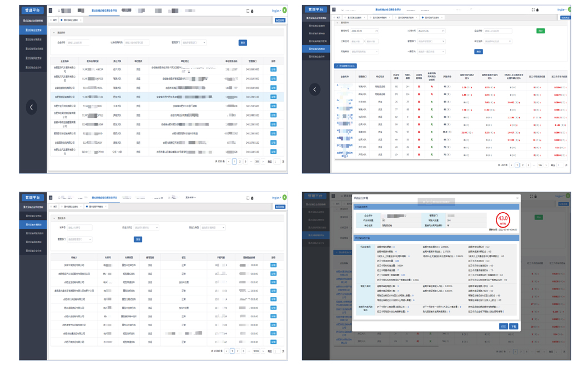The image size is (588, 376).
Task: Collapse the query conditions section on the vehicle query screen
Action: pyautogui.click(x=54, y=218)
